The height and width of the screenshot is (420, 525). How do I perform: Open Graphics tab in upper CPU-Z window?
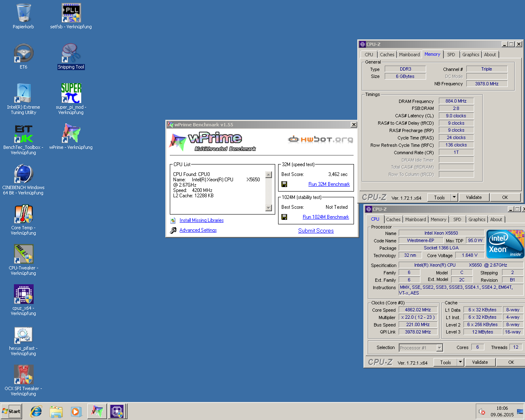pos(470,55)
